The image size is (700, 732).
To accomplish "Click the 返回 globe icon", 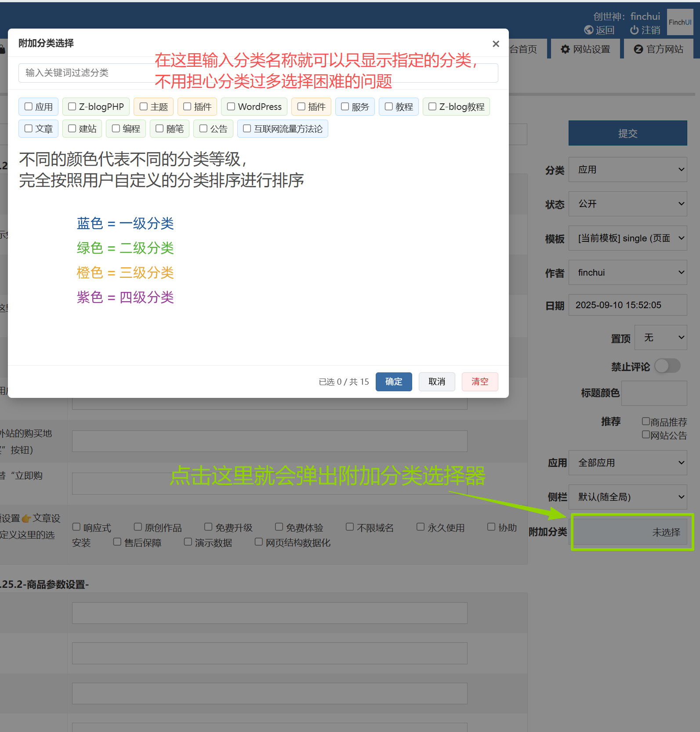I will coord(589,30).
